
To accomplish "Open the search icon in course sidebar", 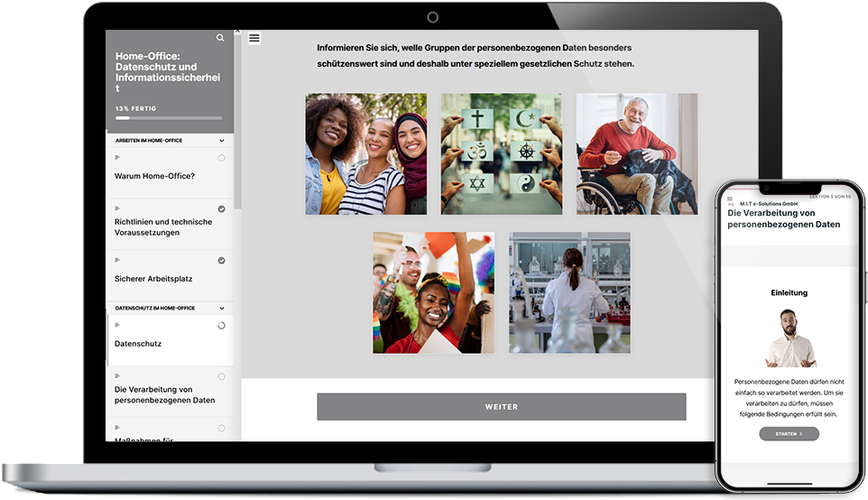I will click(220, 38).
